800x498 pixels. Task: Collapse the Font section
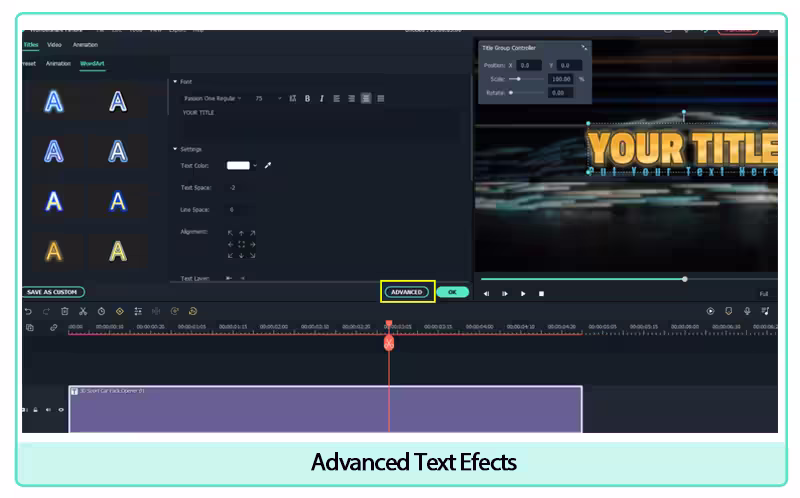click(x=175, y=82)
